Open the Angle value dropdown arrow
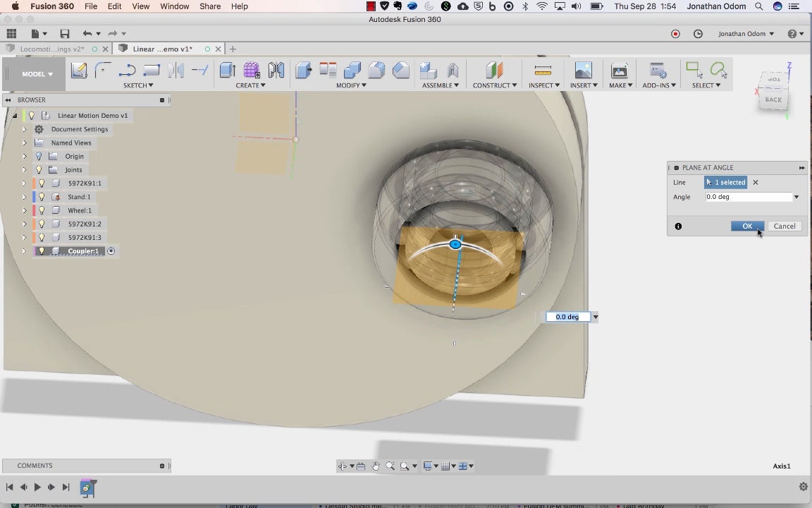The width and height of the screenshot is (812, 508). (x=796, y=197)
